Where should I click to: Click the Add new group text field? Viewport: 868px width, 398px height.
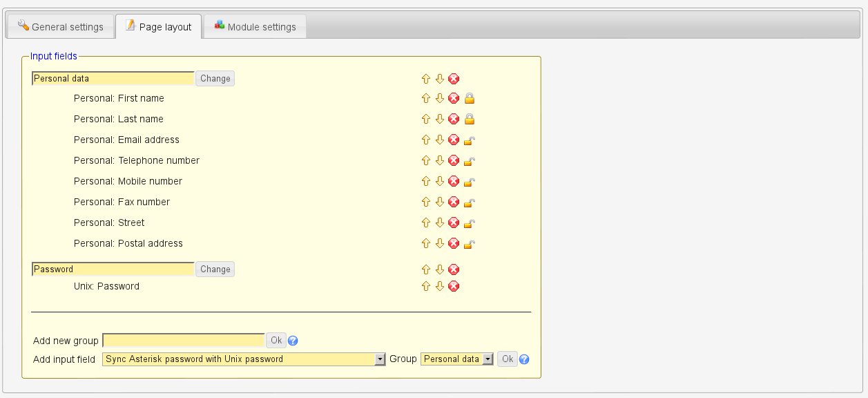pos(184,341)
